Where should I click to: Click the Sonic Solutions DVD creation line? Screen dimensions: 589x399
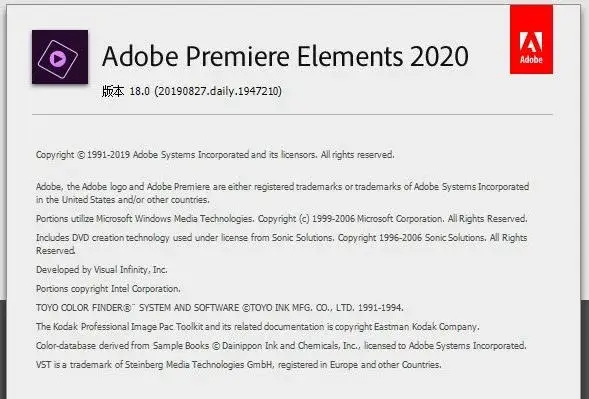(x=282, y=238)
